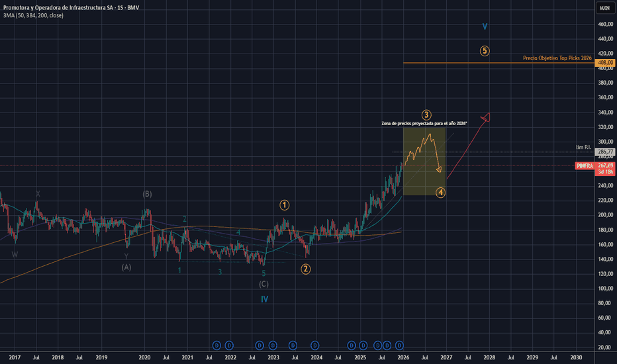Select the circled wave 3 label
The height and width of the screenshot is (364, 617).
pos(426,115)
